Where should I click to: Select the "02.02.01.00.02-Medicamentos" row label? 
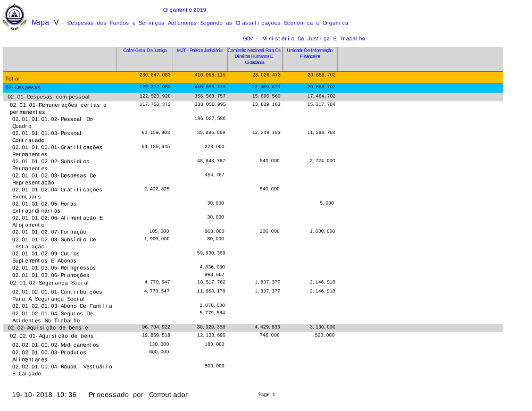55,345
